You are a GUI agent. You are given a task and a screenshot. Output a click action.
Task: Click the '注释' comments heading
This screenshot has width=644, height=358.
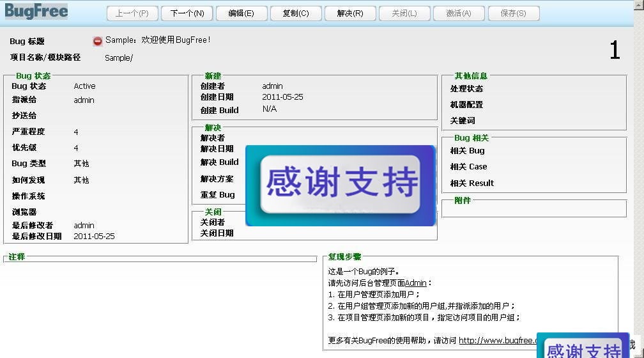tap(17, 257)
